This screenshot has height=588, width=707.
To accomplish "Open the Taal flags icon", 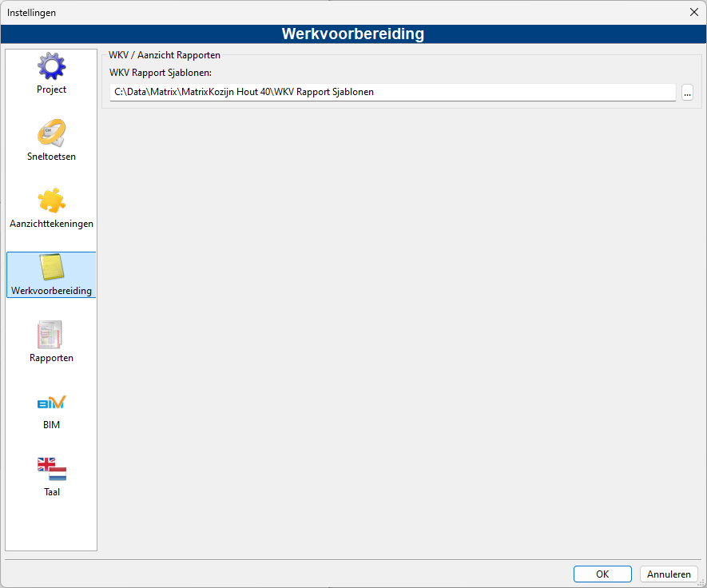I will click(x=52, y=468).
